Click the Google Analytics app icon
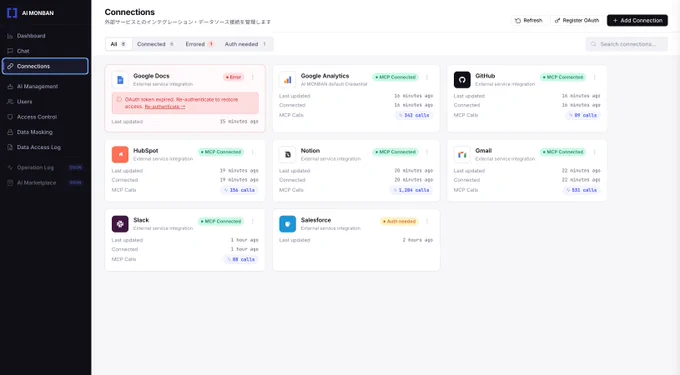Image resolution: width=680 pixels, height=375 pixels. [288, 80]
